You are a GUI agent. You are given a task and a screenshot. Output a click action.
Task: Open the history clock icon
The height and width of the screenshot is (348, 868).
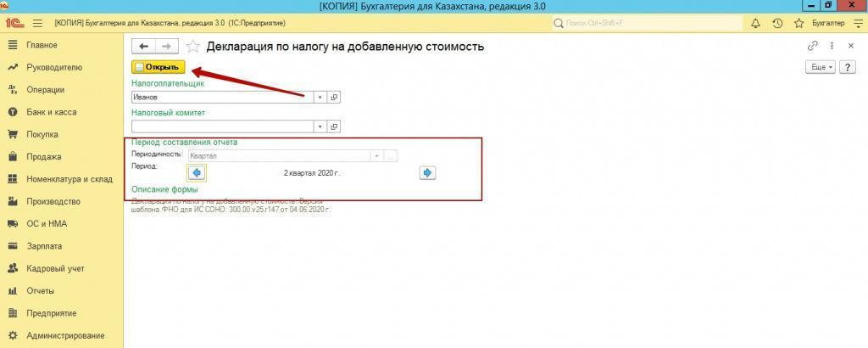tap(776, 23)
